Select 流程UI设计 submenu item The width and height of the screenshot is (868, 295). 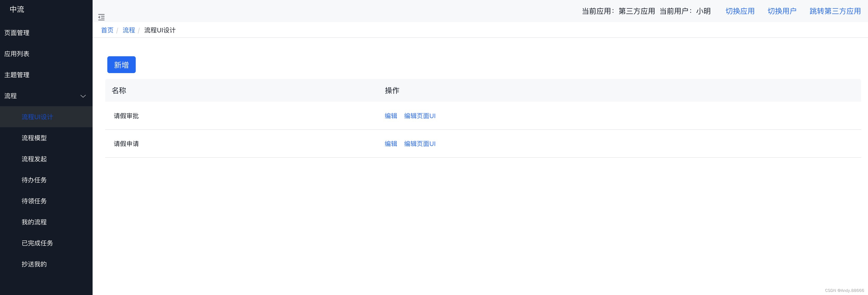point(37,117)
